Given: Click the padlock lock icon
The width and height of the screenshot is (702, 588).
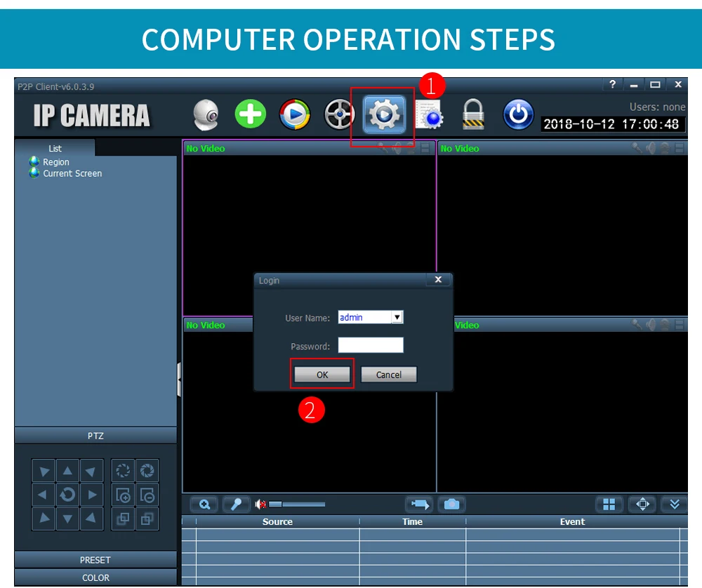Looking at the screenshot, I should point(473,114).
